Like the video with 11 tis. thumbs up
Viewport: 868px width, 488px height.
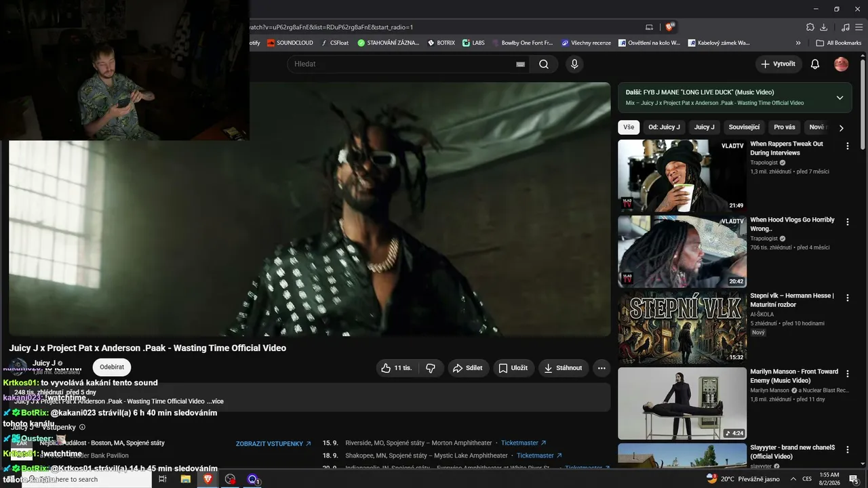coord(396,368)
